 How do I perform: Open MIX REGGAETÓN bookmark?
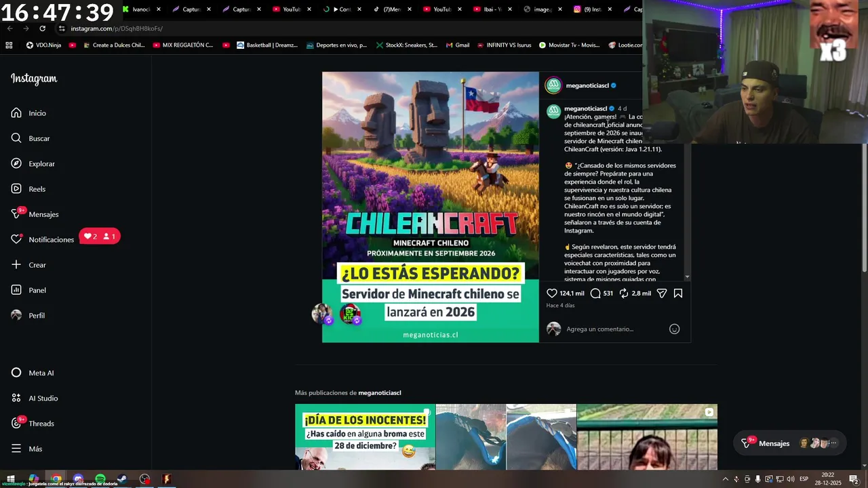click(183, 45)
